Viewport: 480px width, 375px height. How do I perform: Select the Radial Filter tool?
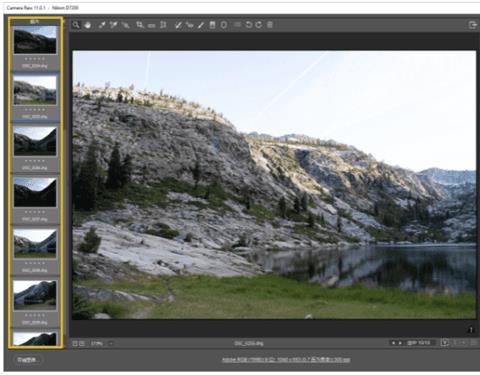224,25
